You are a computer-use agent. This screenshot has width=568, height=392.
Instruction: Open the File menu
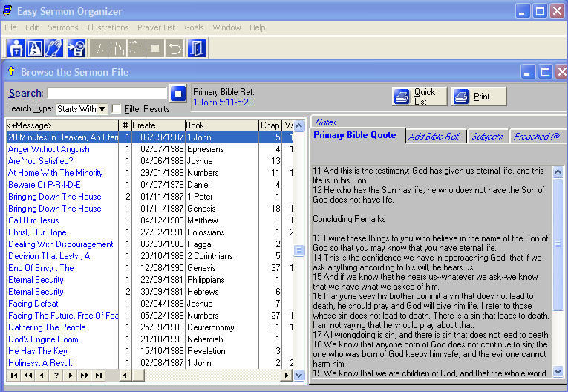[x=10, y=27]
